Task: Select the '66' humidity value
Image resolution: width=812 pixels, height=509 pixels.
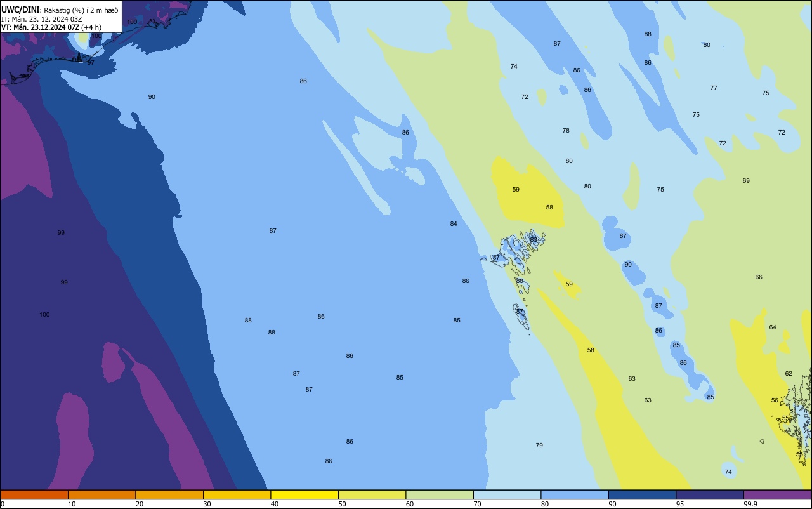Action: pyautogui.click(x=759, y=277)
